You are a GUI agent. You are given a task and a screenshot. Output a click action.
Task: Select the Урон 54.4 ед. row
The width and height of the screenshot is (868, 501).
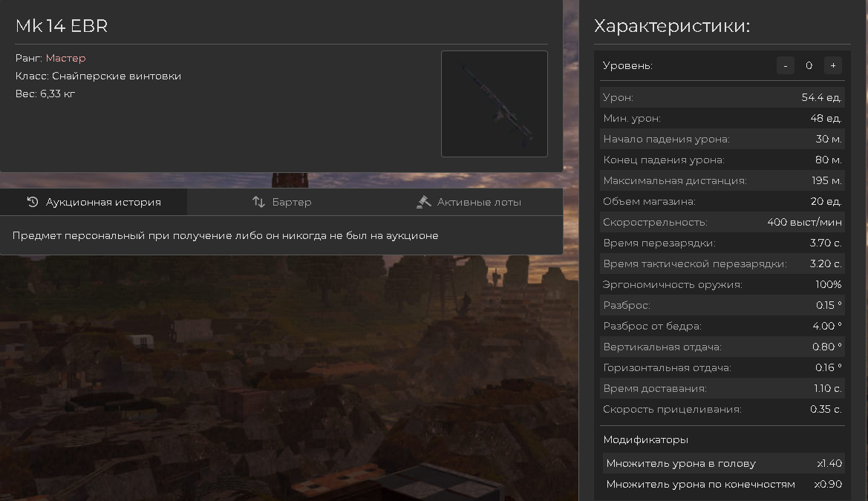(722, 97)
